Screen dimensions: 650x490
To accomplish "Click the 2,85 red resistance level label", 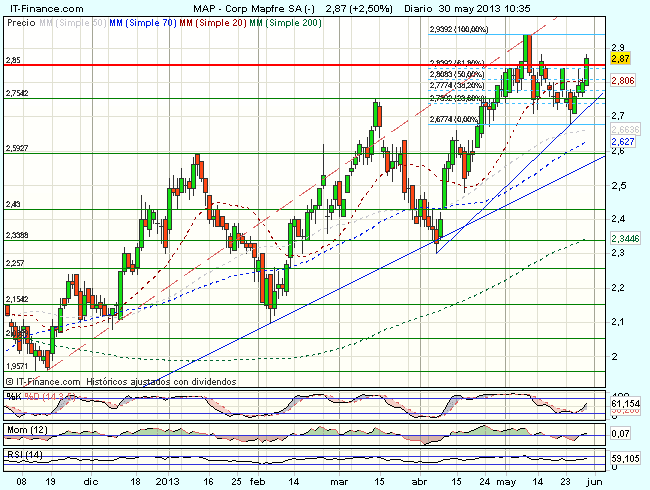I will tap(14, 61).
